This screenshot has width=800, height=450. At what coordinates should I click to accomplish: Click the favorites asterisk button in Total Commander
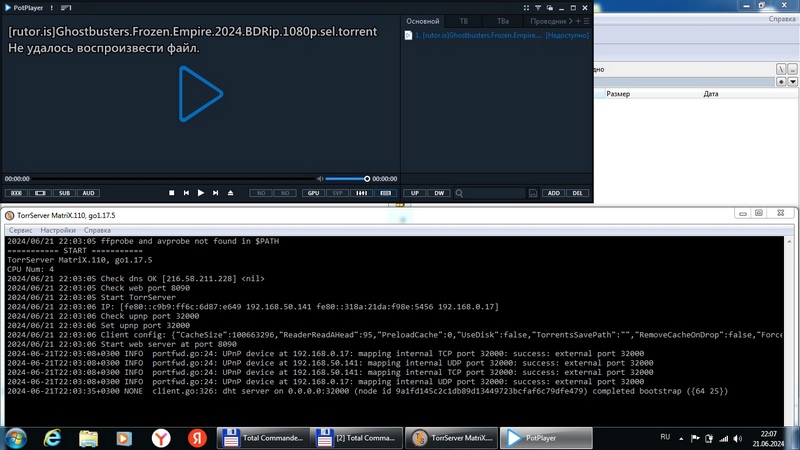[781, 82]
